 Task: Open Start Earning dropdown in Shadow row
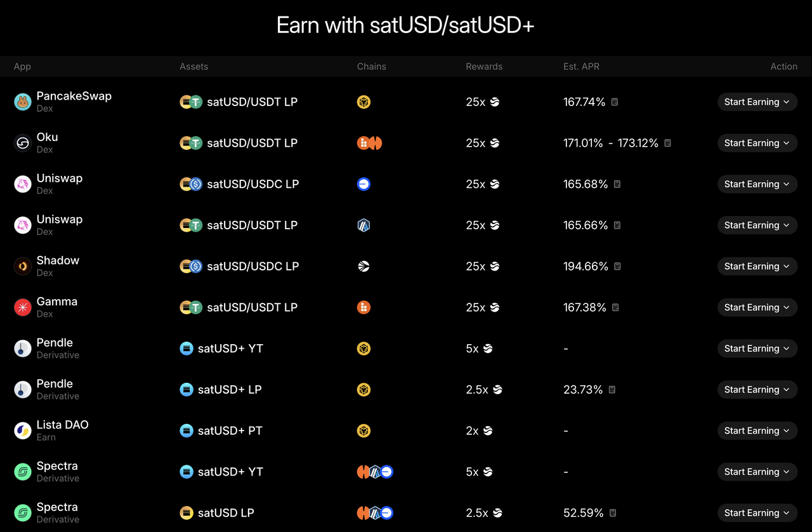(x=757, y=267)
